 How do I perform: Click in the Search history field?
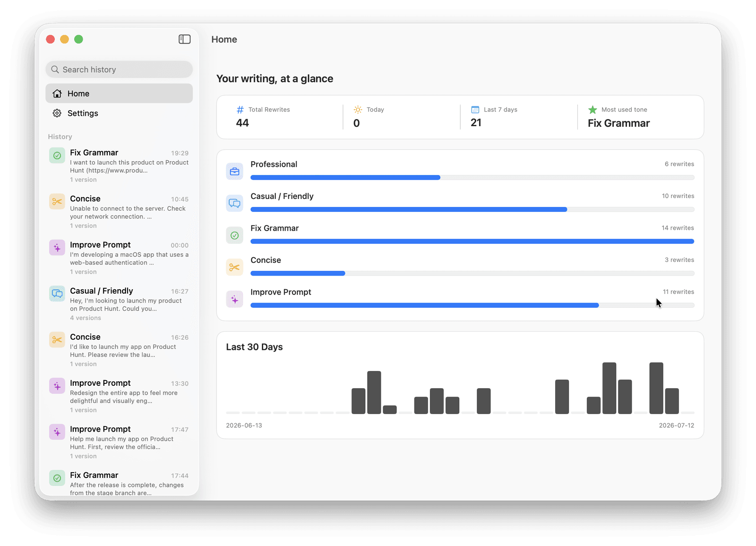[x=119, y=69]
